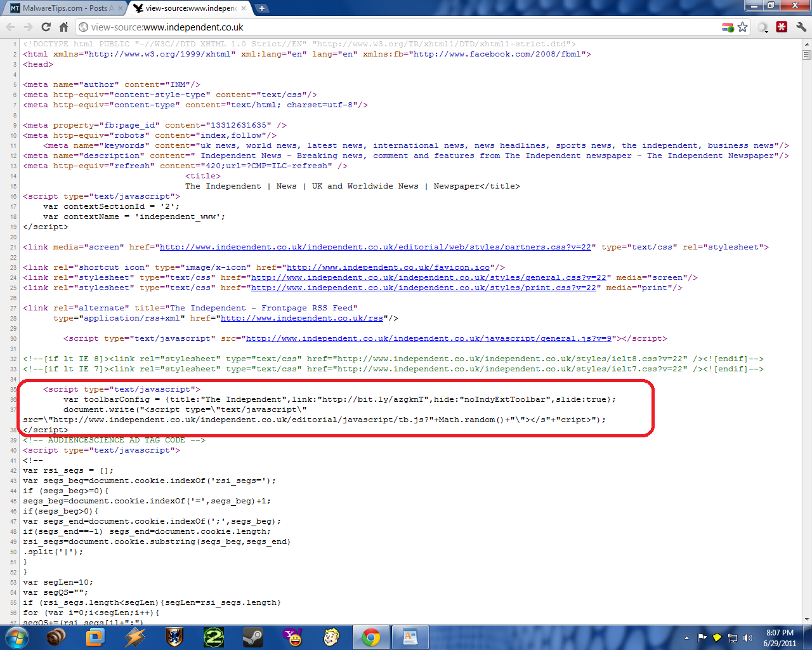Click the ".split('|');" line
This screenshot has height=650, width=812.
(x=53, y=552)
